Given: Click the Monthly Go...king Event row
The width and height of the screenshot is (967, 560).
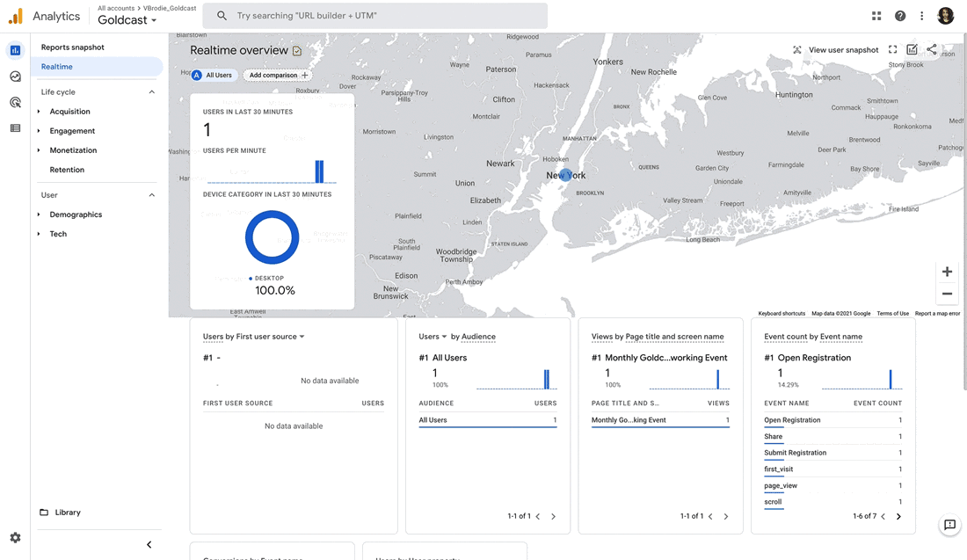Looking at the screenshot, I should (x=660, y=420).
